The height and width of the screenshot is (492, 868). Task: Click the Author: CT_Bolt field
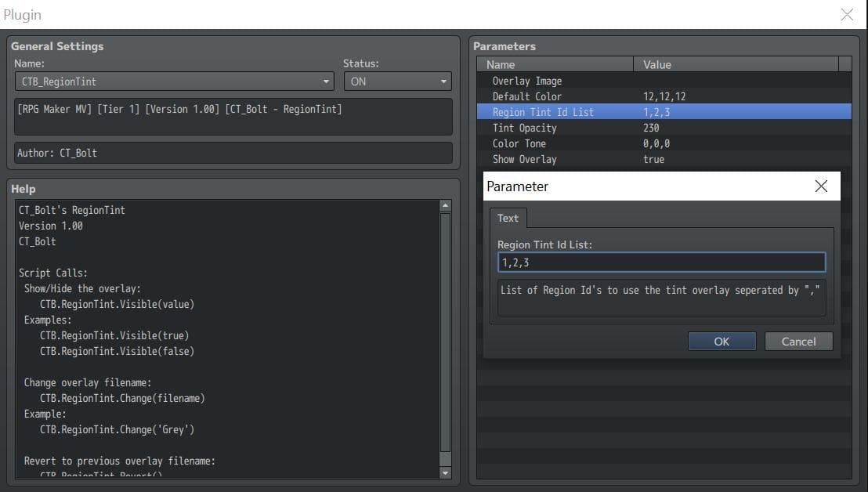pyautogui.click(x=233, y=153)
